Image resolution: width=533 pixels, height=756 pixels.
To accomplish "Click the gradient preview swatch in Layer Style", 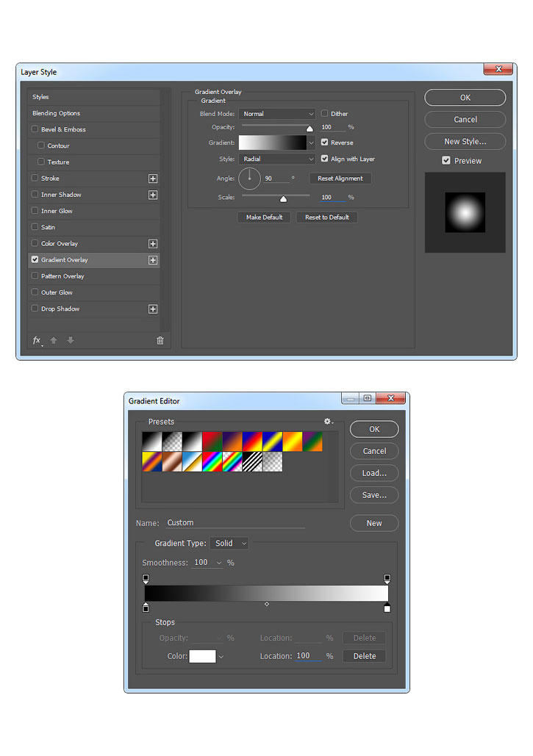I will point(273,143).
